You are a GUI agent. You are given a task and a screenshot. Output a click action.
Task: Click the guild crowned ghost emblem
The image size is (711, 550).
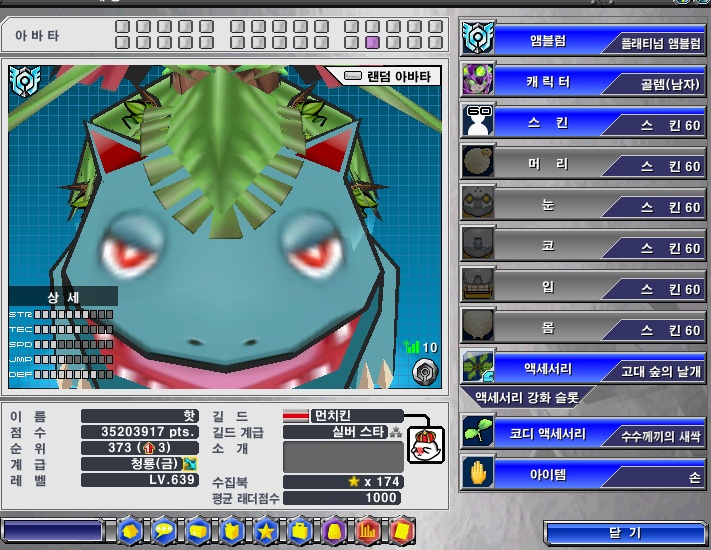[425, 445]
